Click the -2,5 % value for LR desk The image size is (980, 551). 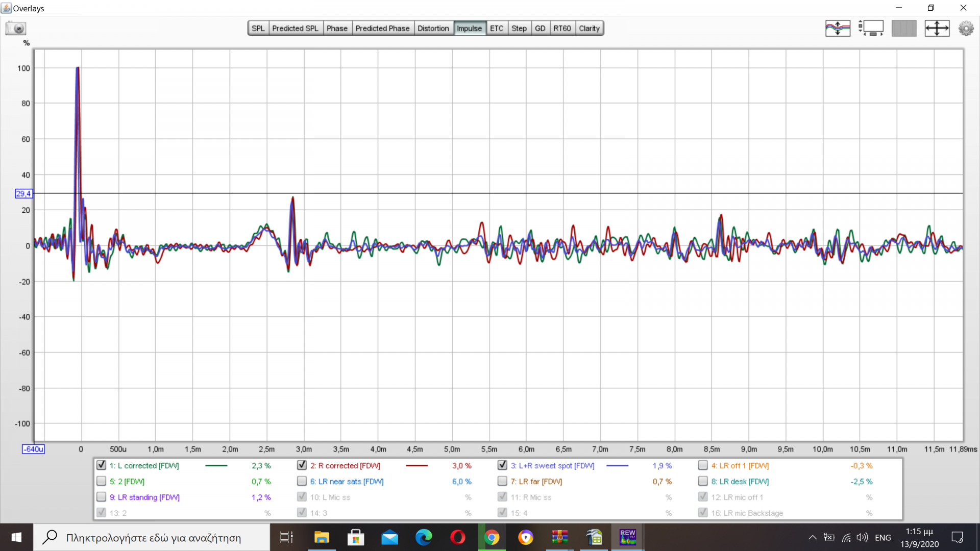[862, 482]
